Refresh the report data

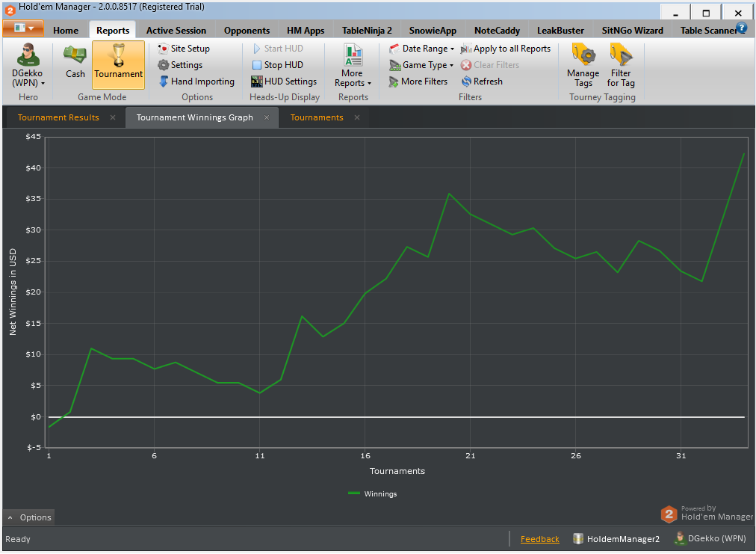(482, 81)
